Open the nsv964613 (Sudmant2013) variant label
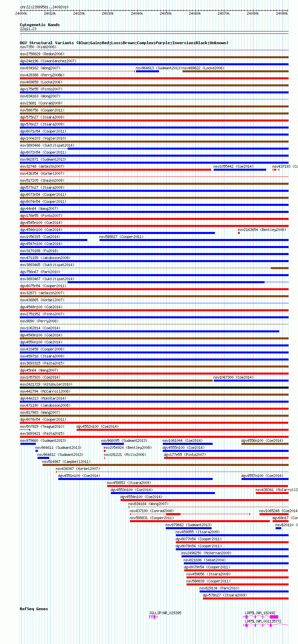298x644 pixels. (x=159, y=68)
